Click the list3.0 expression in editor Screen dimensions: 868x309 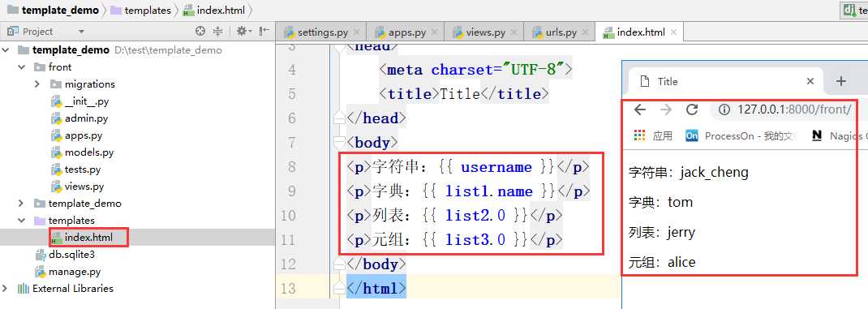(475, 240)
